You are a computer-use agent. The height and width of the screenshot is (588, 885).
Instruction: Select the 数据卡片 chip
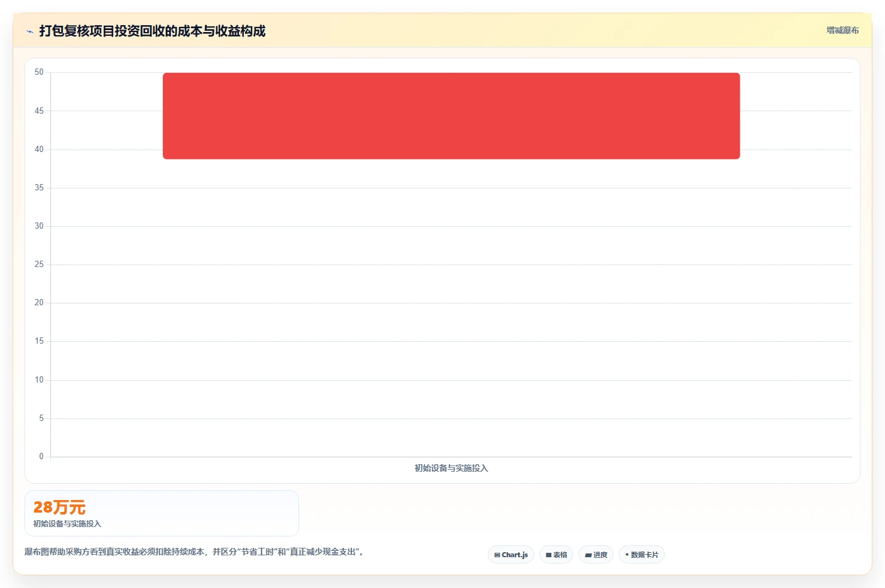point(642,555)
